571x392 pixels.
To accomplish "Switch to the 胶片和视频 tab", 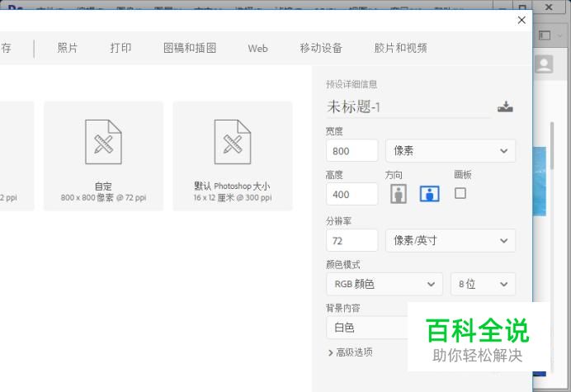I will pos(400,48).
